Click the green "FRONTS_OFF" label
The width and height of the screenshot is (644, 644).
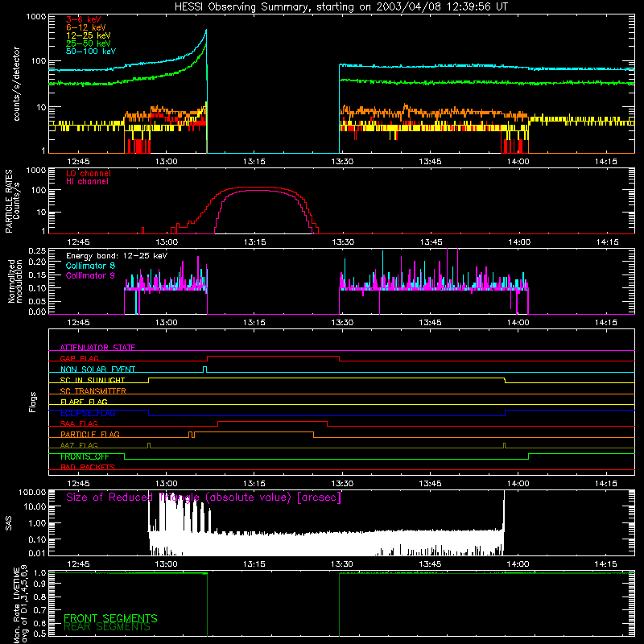pyautogui.click(x=85, y=456)
